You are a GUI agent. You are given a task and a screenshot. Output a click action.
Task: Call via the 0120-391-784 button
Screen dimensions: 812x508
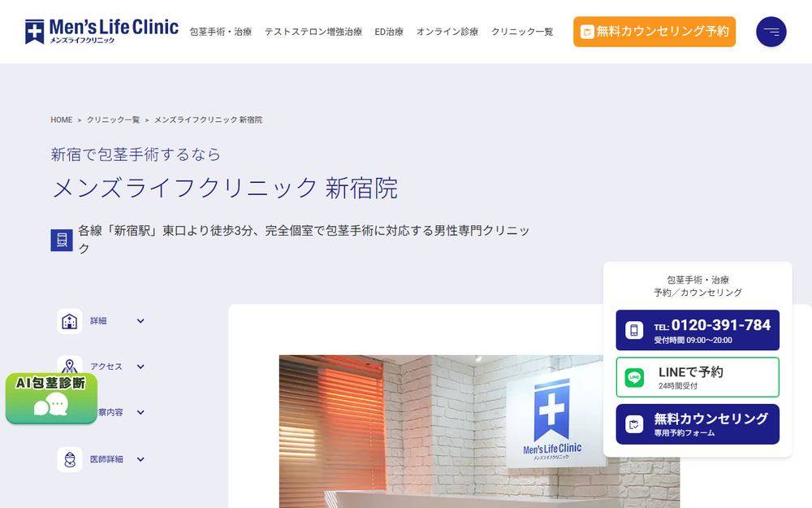pyautogui.click(x=697, y=330)
